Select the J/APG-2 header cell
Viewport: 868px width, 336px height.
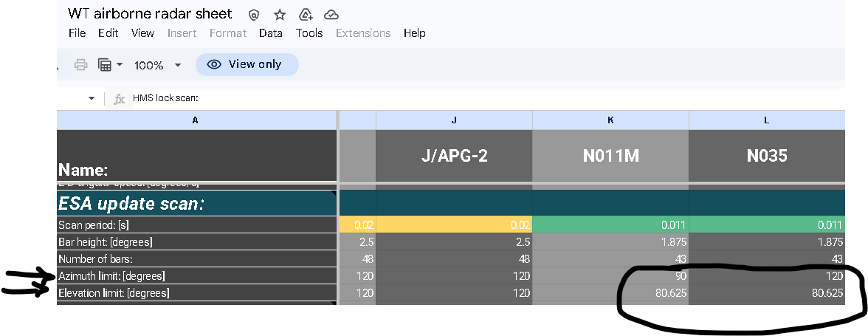click(454, 156)
